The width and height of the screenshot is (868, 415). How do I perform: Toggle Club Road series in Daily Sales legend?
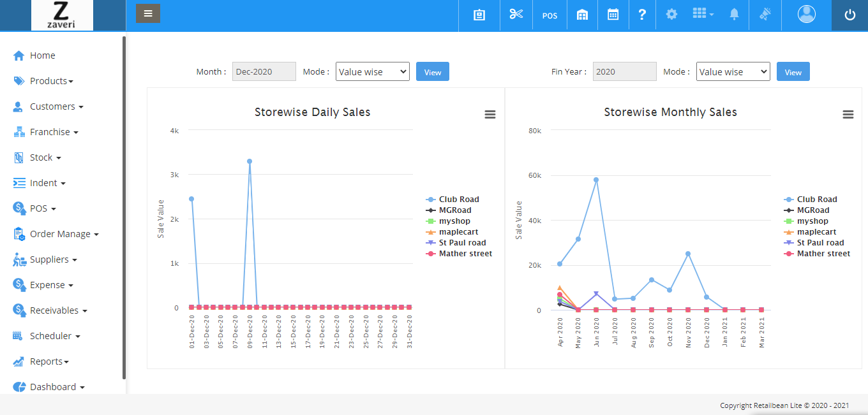pos(458,200)
